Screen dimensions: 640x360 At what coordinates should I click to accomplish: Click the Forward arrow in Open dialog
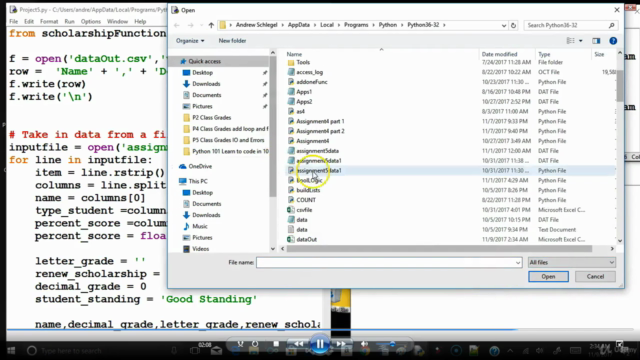click(x=190, y=25)
